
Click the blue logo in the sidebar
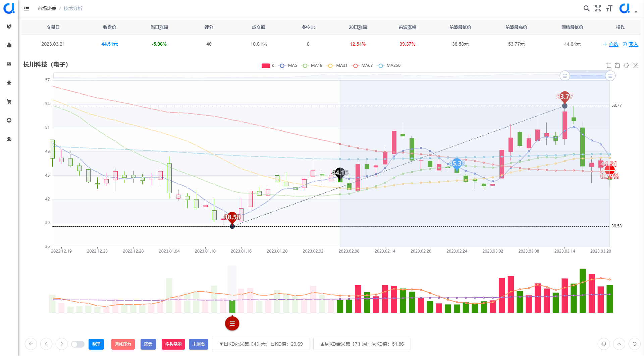click(9, 8)
